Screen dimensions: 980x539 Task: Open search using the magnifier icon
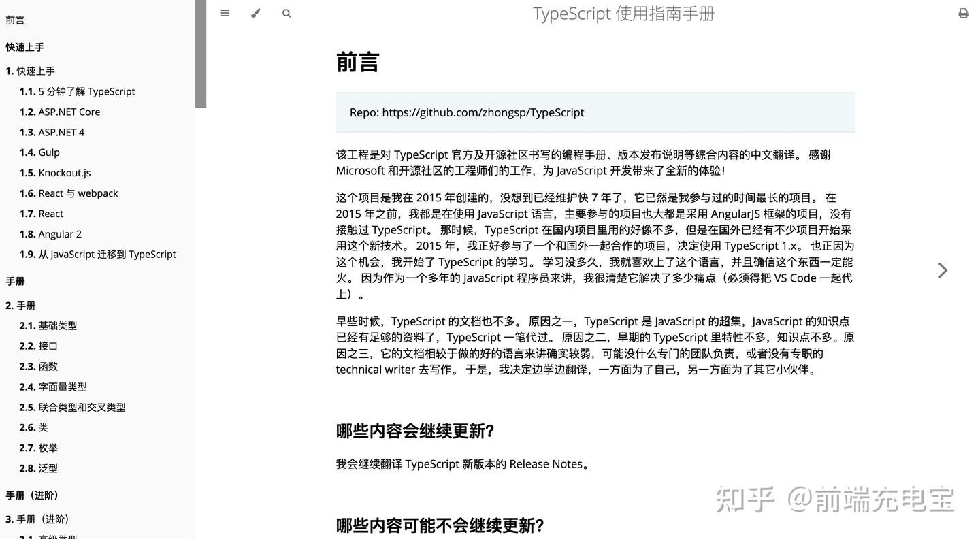click(287, 12)
